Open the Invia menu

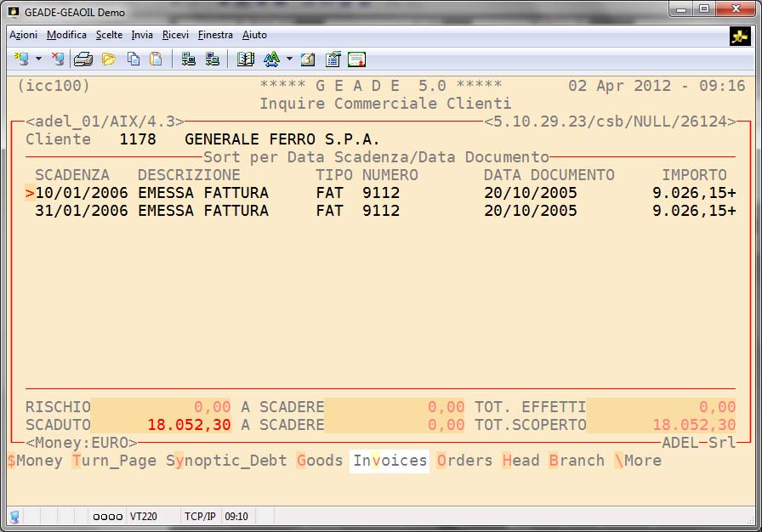click(142, 35)
